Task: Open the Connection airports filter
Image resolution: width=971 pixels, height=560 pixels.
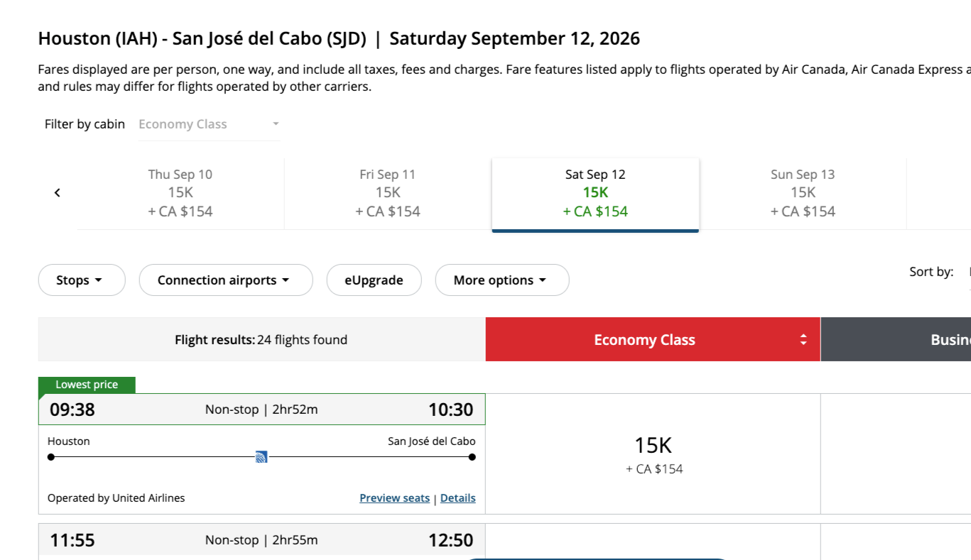Action: click(225, 280)
